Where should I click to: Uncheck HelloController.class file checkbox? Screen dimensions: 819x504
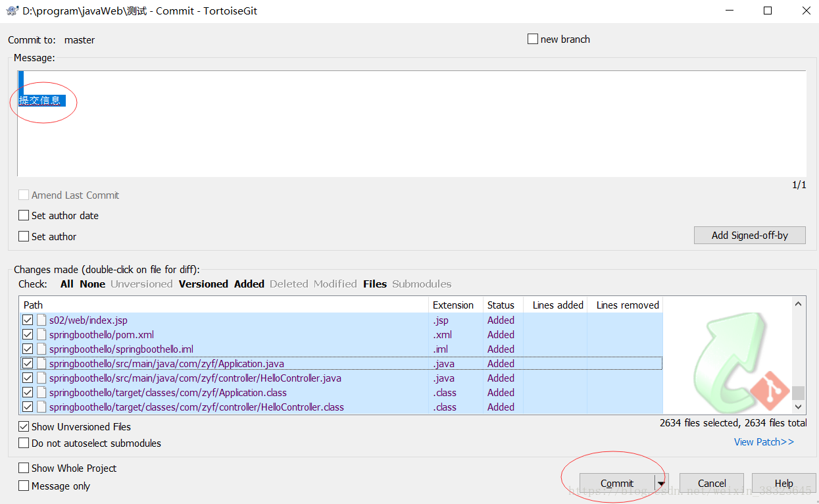[x=28, y=407]
